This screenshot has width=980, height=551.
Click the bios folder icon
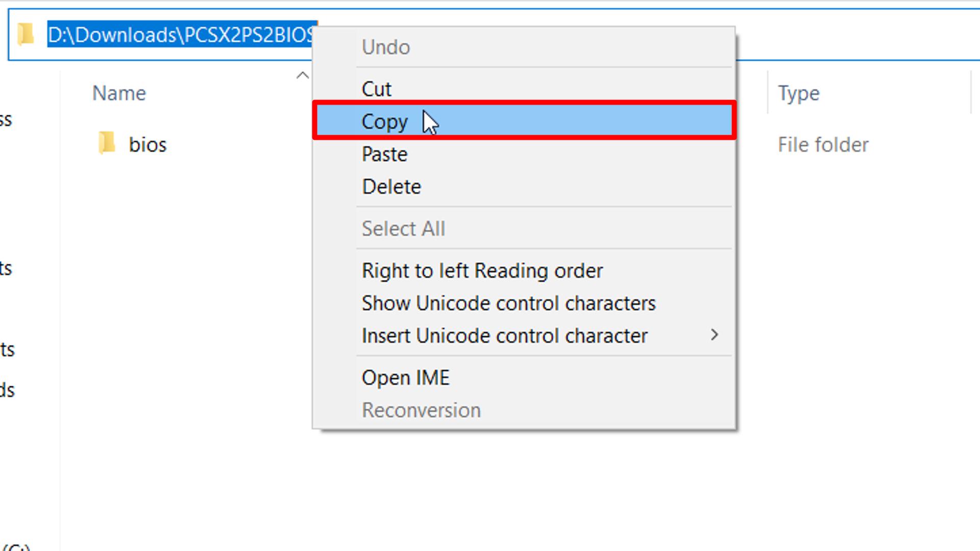click(x=107, y=143)
